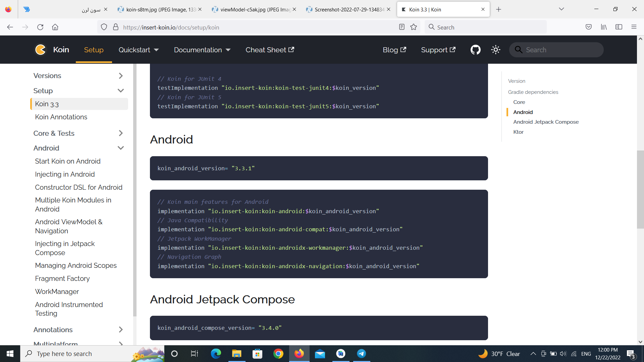Screen dimensions: 644x362
Task: Open Firefox application hamburger menu
Action: click(634, 27)
